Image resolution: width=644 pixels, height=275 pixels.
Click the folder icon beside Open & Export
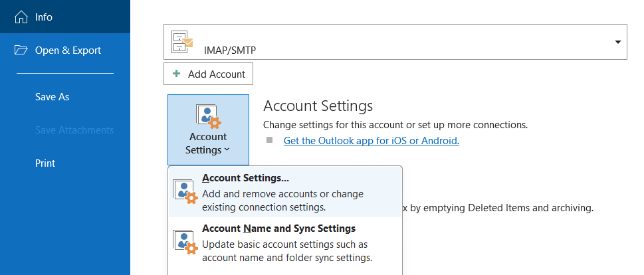tap(21, 50)
